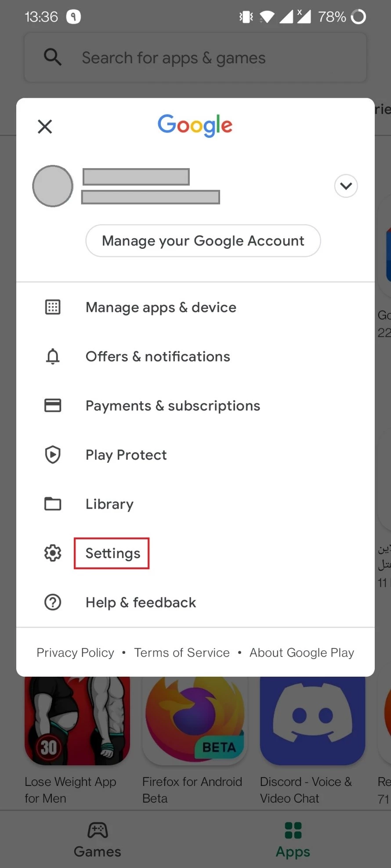391x868 pixels.
Task: Click the Play Protect shield icon
Action: coord(53,455)
